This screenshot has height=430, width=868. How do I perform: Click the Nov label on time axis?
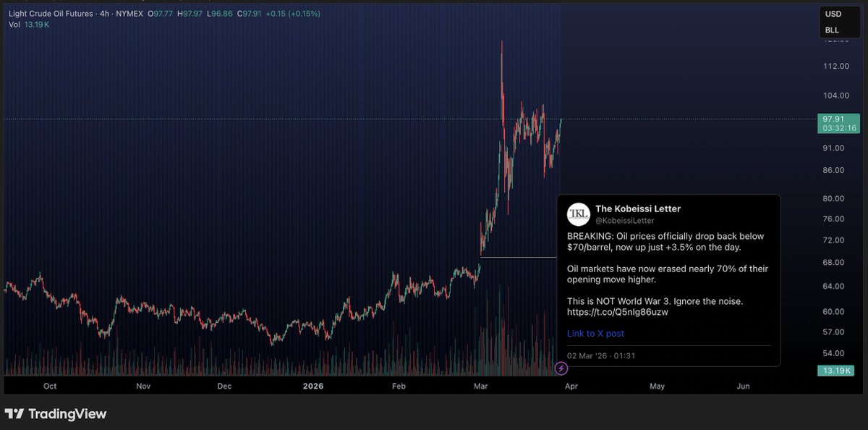coord(143,387)
